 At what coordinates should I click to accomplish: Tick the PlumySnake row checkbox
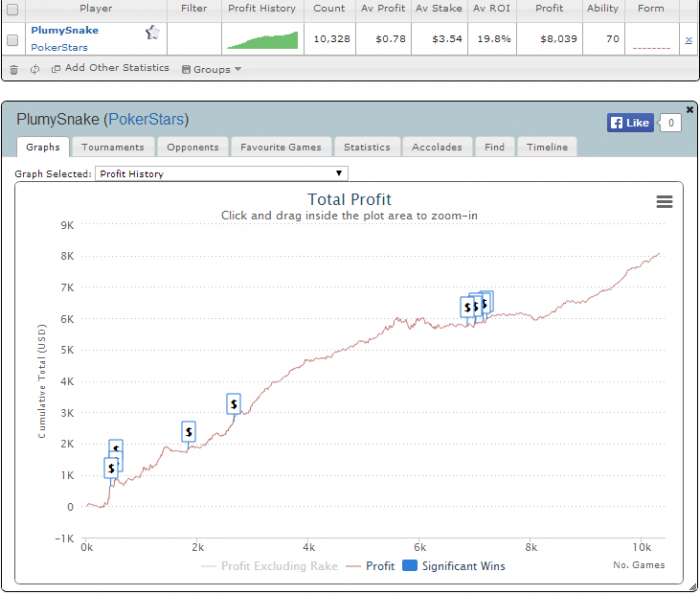click(12, 40)
